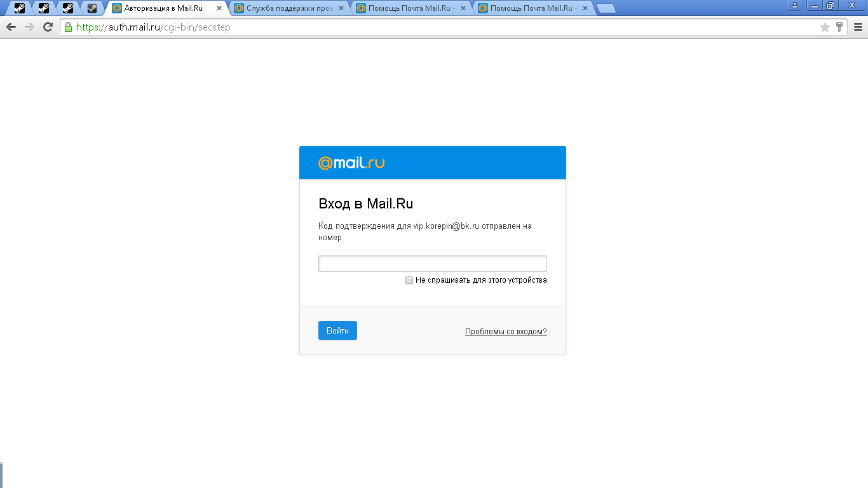Image resolution: width=868 pixels, height=488 pixels.
Task: Tick the Не спрашивать для этого устройства checkbox
Action: pyautogui.click(x=409, y=280)
